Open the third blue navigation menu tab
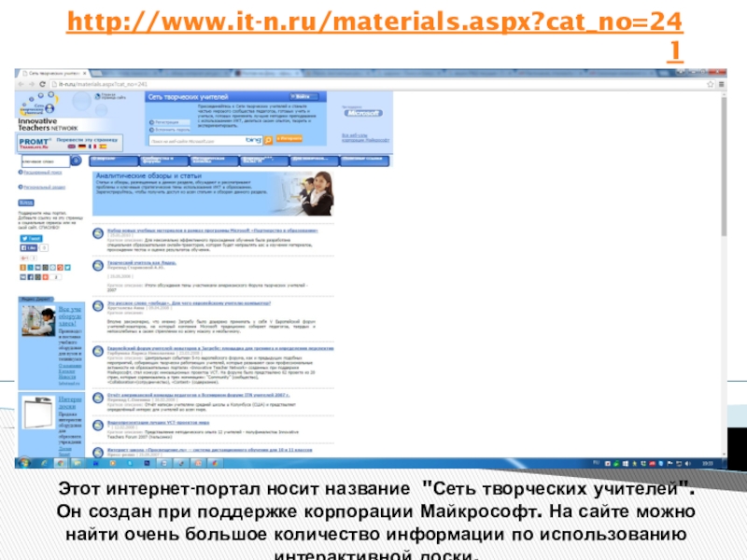Screen dimensions: 747x560 click(x=215, y=161)
